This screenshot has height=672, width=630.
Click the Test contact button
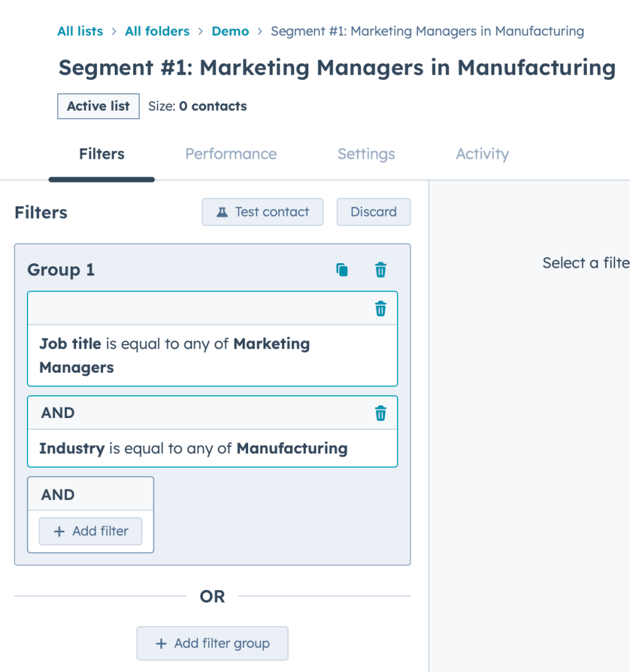(262, 212)
